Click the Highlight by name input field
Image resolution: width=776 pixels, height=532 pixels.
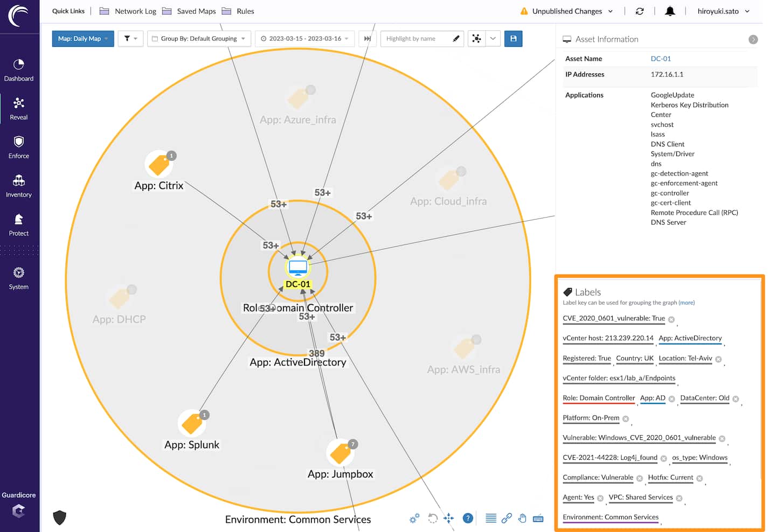[x=416, y=39]
